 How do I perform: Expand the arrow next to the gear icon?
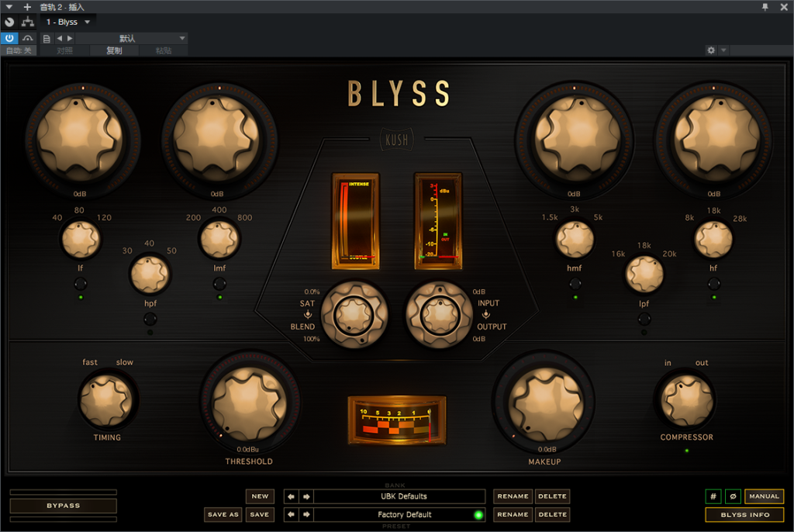click(723, 50)
